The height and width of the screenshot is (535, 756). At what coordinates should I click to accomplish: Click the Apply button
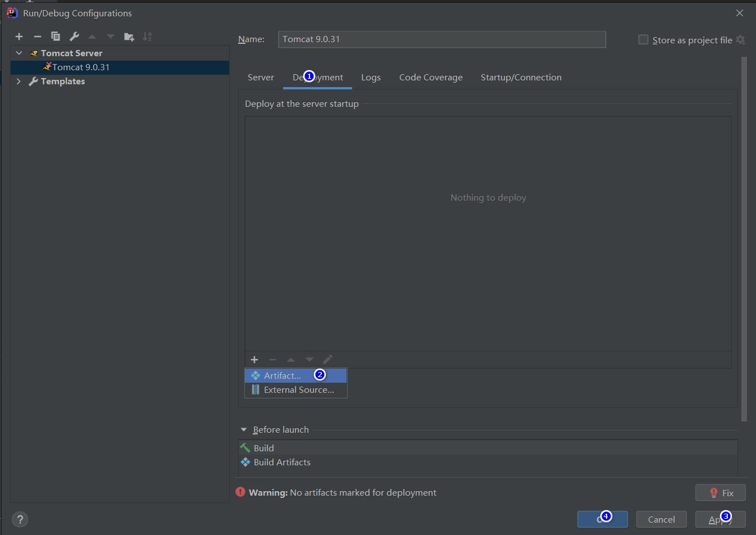click(x=721, y=519)
